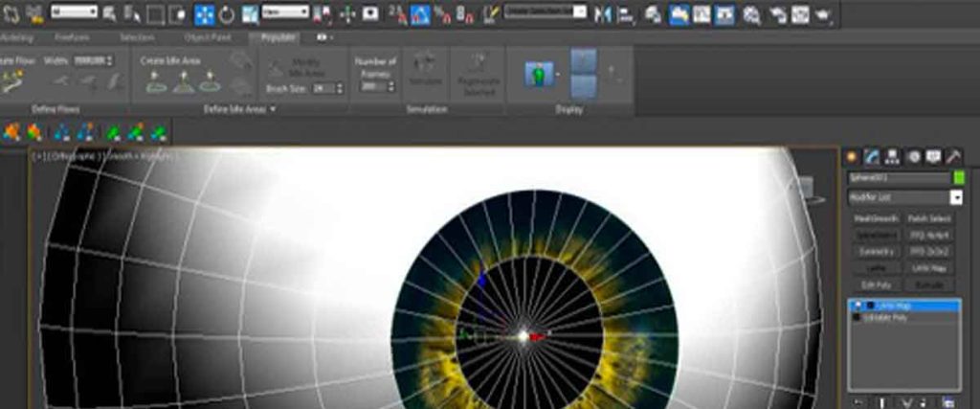Click the Edit Poly modifier button

pos(877,285)
